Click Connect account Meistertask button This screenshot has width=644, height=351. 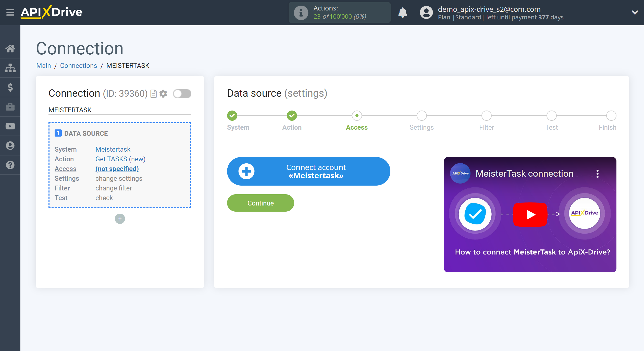pos(308,172)
